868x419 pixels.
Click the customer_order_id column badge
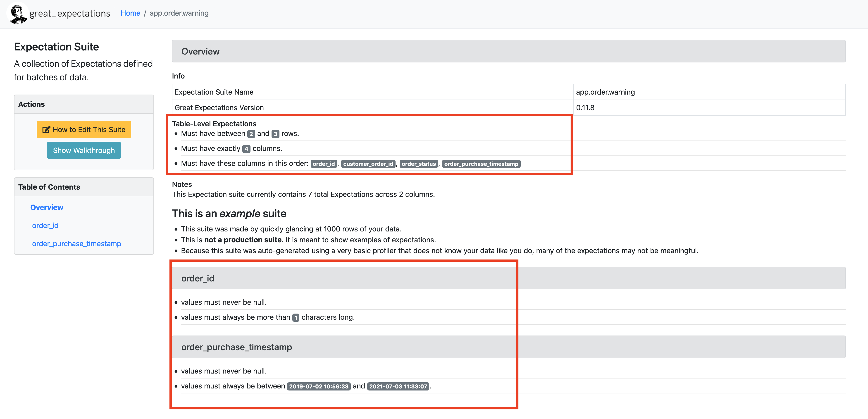368,164
